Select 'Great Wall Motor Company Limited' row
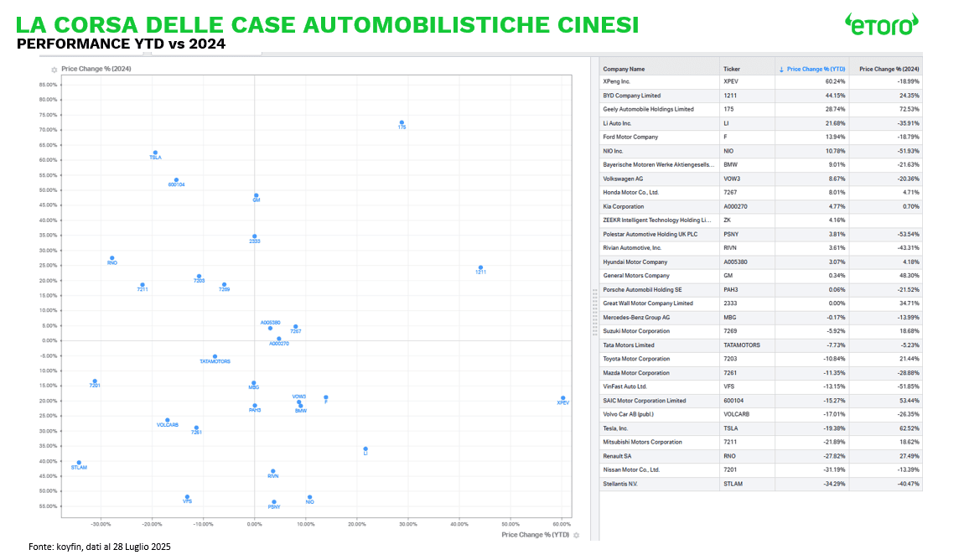Screen dimensions: 964x560 coord(760,303)
